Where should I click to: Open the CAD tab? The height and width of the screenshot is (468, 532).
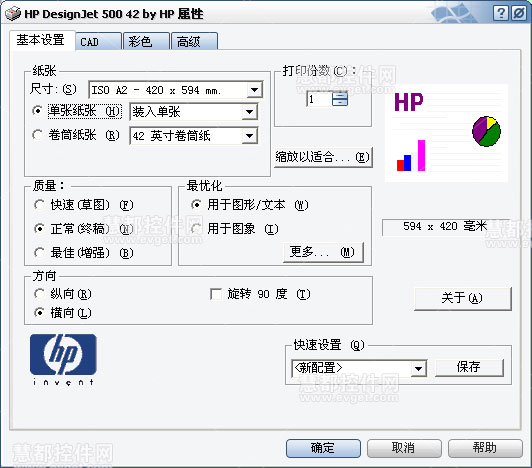tap(98, 41)
